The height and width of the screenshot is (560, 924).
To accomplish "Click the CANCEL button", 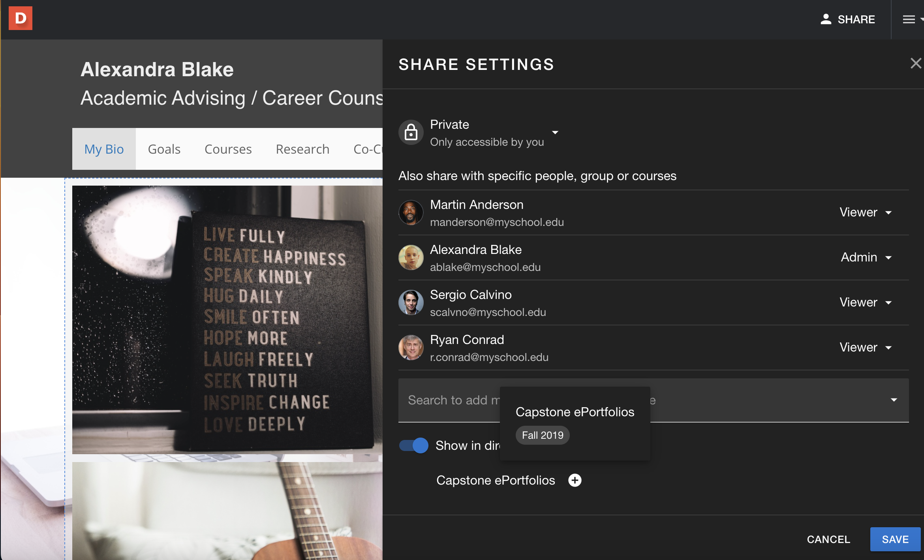I will tap(828, 539).
